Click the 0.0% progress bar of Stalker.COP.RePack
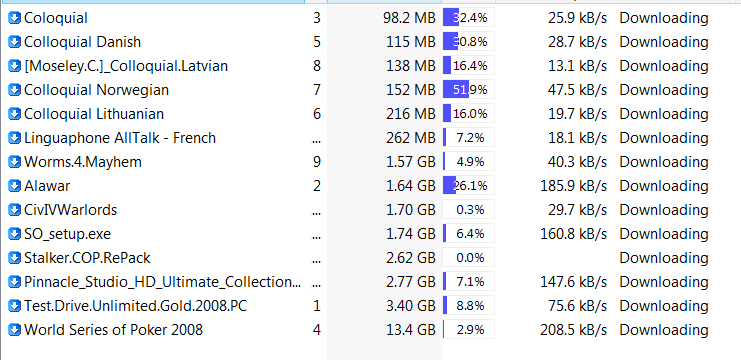 click(x=468, y=258)
